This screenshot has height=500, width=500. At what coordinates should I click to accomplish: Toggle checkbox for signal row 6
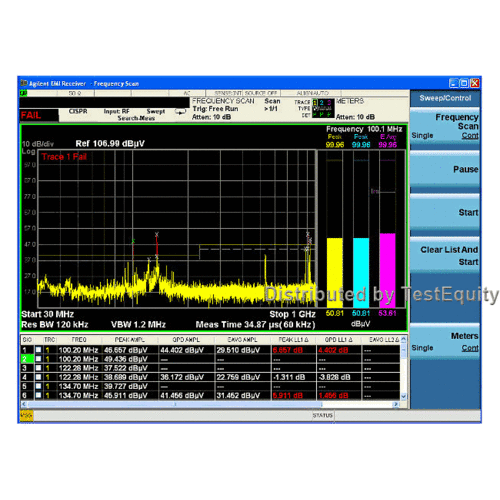39,395
